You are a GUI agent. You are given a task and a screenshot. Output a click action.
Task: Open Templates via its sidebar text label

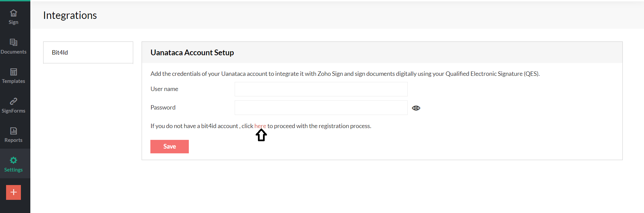(x=13, y=81)
